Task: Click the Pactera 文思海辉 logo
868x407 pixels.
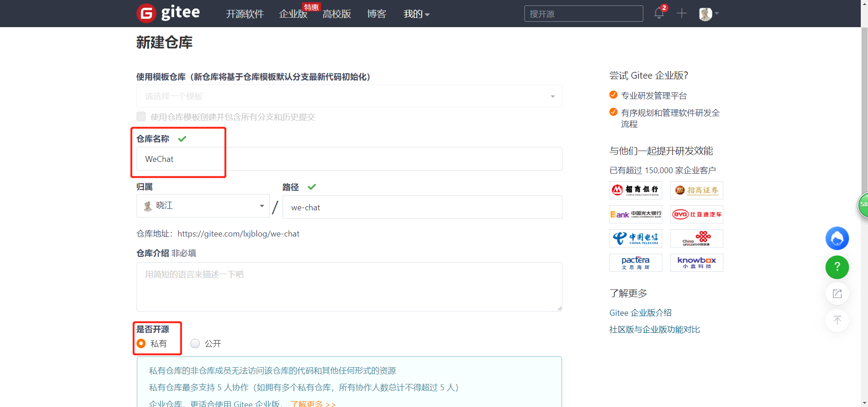Action: pos(636,263)
